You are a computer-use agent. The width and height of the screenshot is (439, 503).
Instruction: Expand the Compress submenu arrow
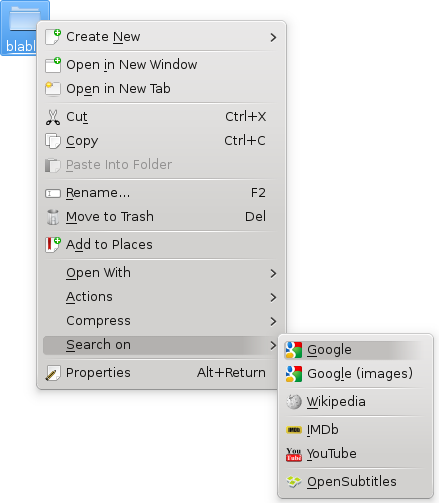[x=273, y=321]
